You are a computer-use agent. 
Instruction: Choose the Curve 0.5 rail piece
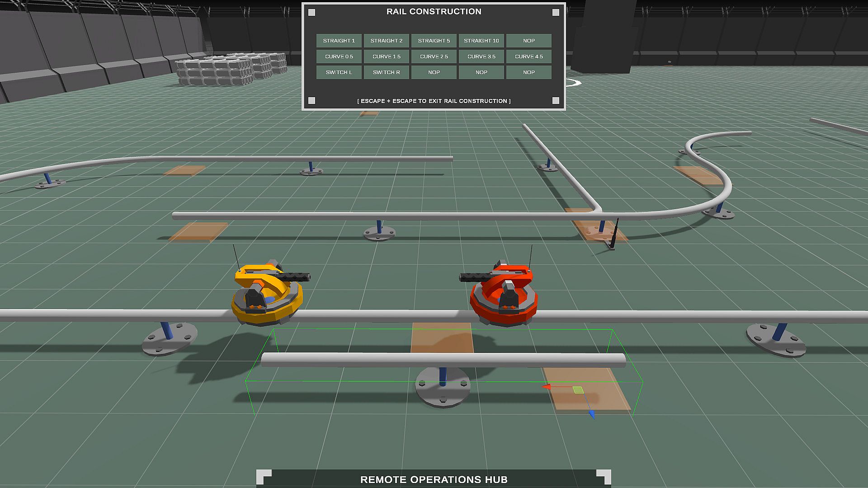(339, 56)
